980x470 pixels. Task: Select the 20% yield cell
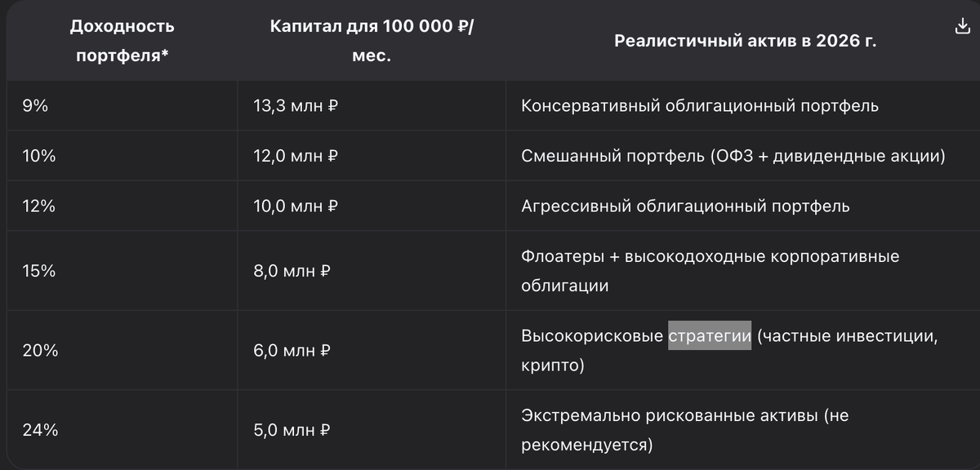tap(122, 351)
